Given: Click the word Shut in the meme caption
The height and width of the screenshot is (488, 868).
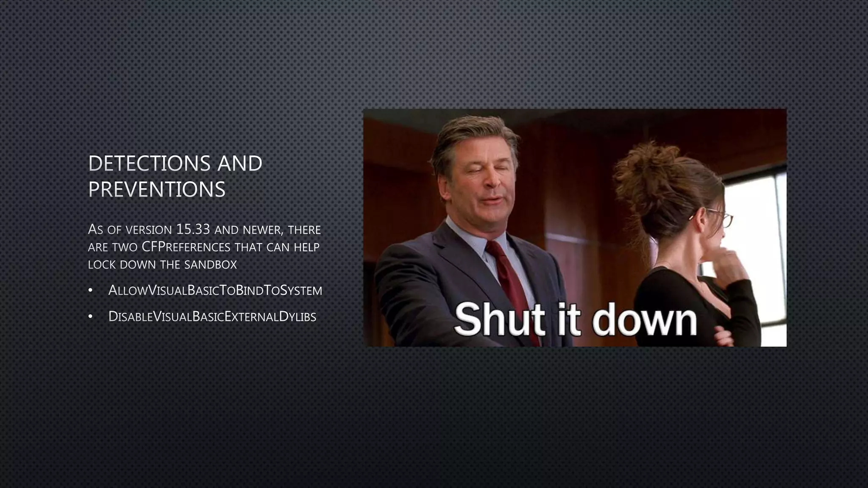Looking at the screenshot, I should [x=499, y=320].
